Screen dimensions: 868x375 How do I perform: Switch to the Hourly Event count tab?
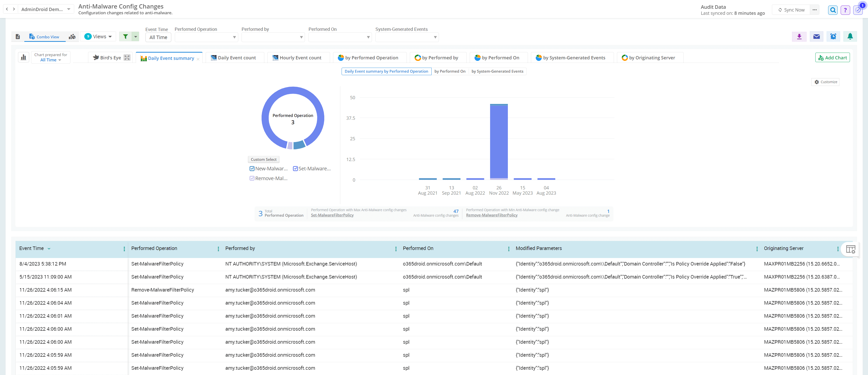pos(298,58)
